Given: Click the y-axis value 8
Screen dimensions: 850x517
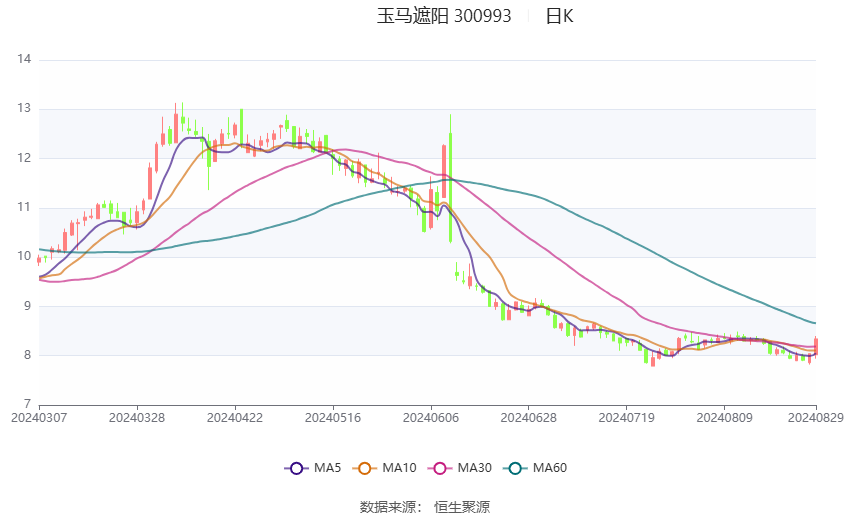Looking at the screenshot, I should click(x=28, y=355).
